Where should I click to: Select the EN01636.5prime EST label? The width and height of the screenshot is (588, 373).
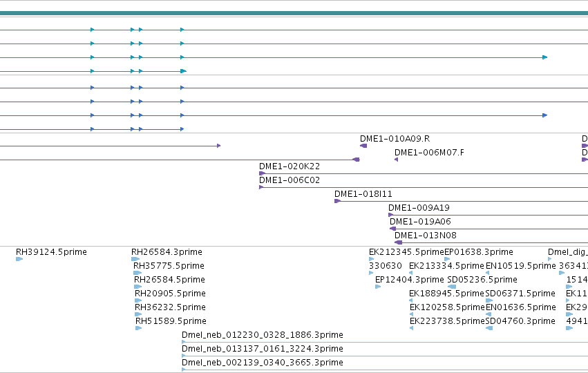pos(521,308)
